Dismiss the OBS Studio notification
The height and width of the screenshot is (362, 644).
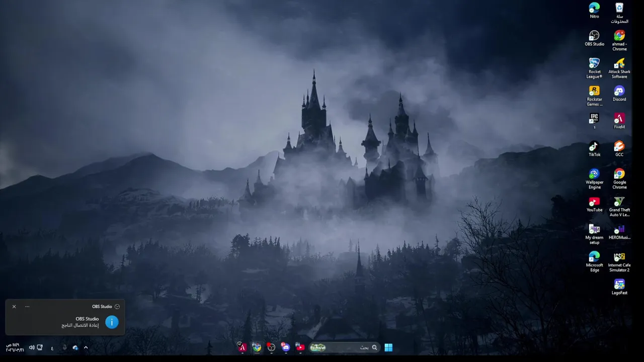click(x=14, y=306)
